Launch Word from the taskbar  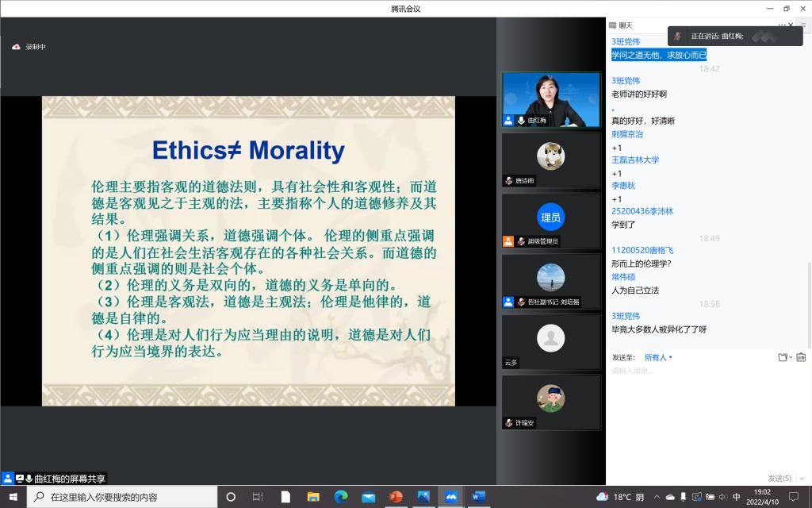coord(478,497)
